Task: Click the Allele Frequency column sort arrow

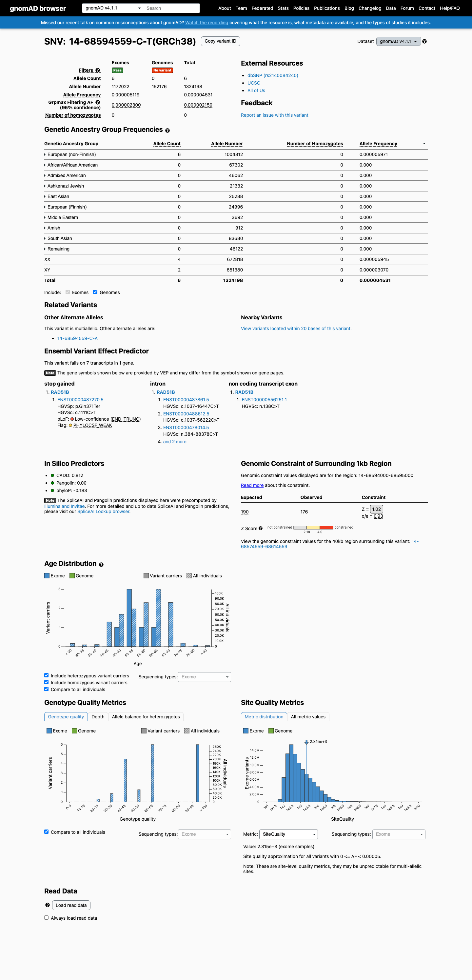Action: pyautogui.click(x=424, y=144)
